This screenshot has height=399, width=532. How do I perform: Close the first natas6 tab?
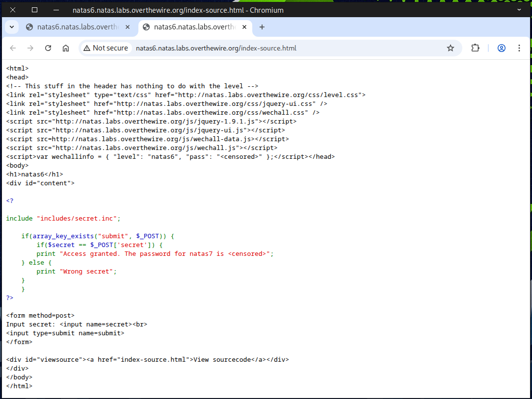click(128, 27)
